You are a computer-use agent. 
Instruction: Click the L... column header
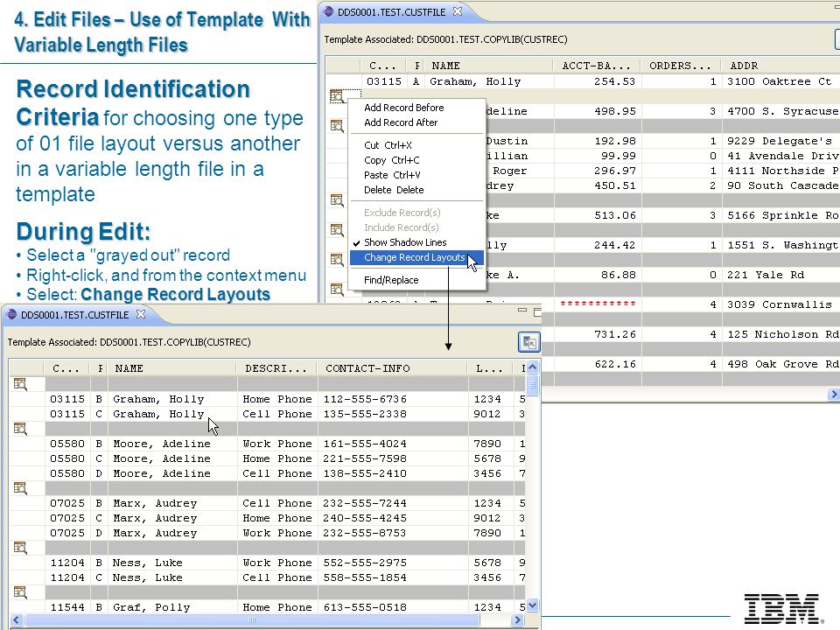click(490, 368)
